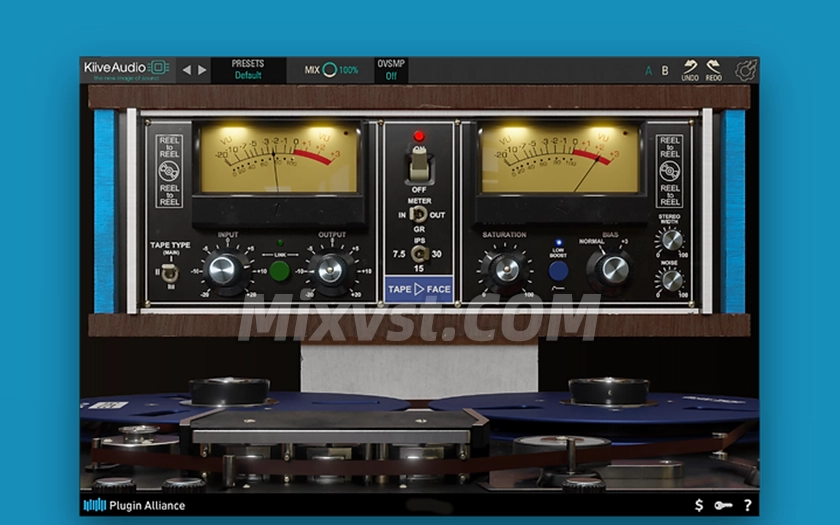Screen dimensions: 840x525
Task: Click the left Reel to Reel badge
Action: (169, 171)
